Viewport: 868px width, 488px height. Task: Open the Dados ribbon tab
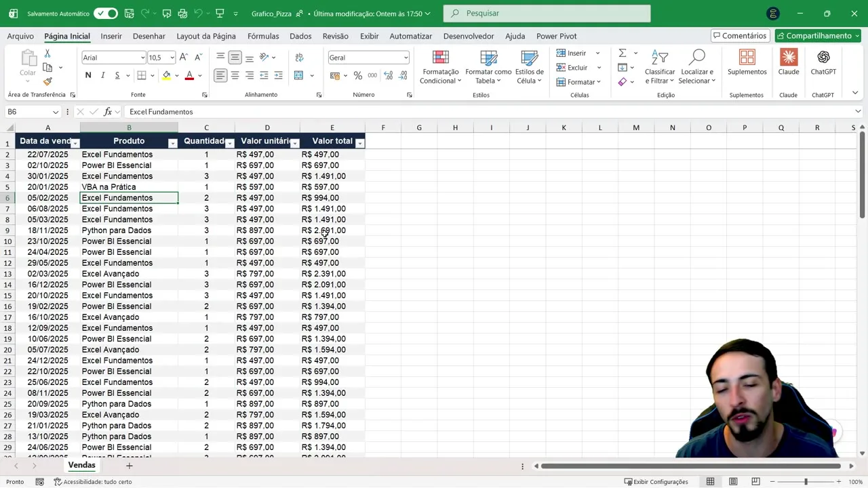point(300,36)
